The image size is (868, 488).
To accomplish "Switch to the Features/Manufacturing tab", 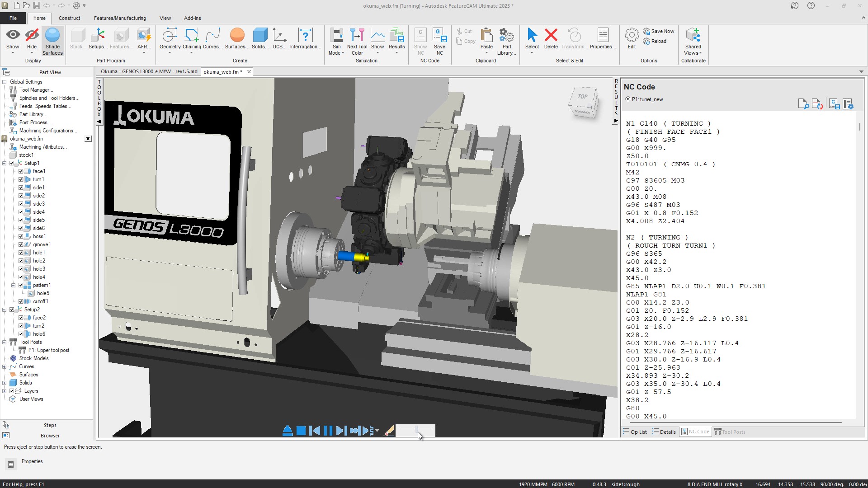I will pyautogui.click(x=120, y=18).
